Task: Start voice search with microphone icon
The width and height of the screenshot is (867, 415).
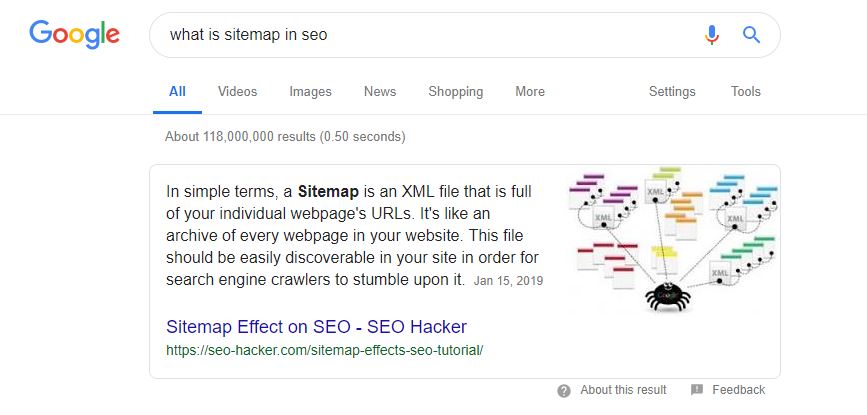Action: click(x=712, y=35)
